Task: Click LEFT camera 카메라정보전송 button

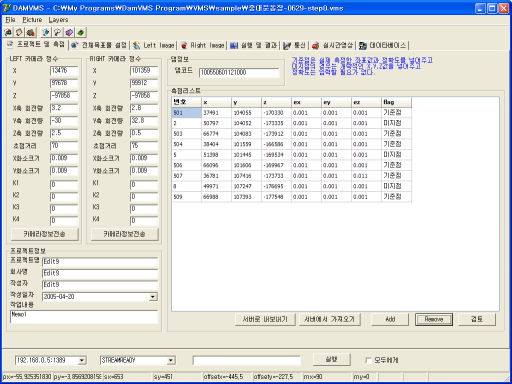Action: click(x=45, y=234)
